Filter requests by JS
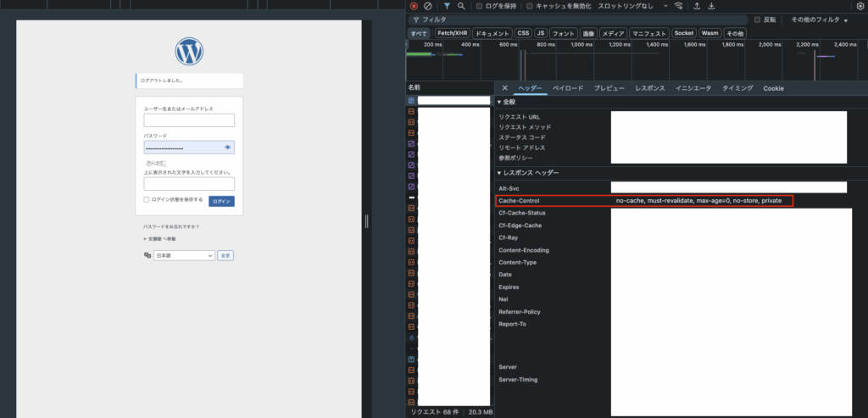 pyautogui.click(x=541, y=34)
